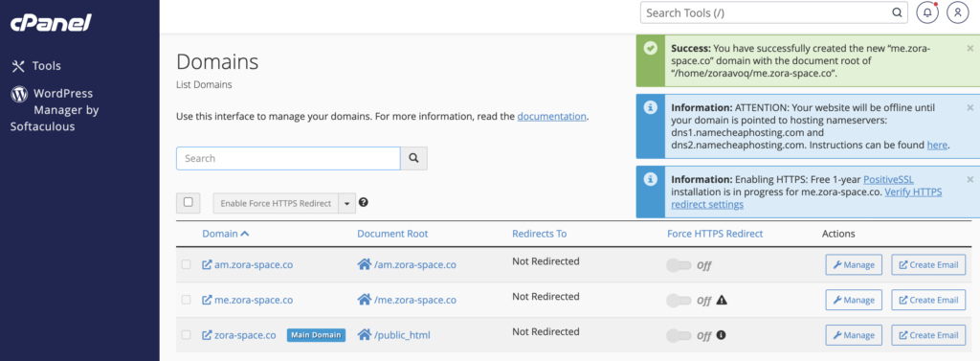Open the documentation link
This screenshot has width=980, height=361.
tap(552, 117)
